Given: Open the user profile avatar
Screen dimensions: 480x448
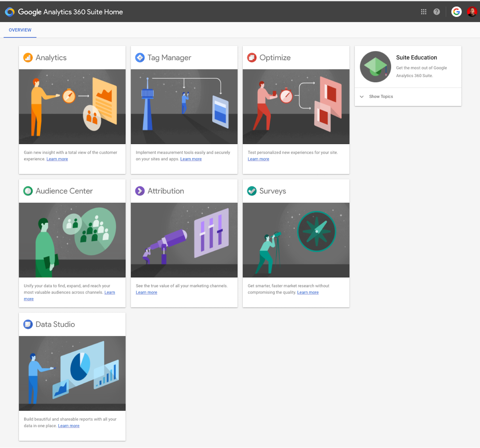Looking at the screenshot, I should (472, 12).
